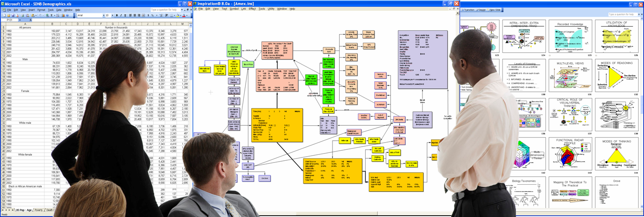Click first-sheet navigation arrow in Excel
Screen dimensions: 644x217
pyautogui.click(x=3, y=210)
